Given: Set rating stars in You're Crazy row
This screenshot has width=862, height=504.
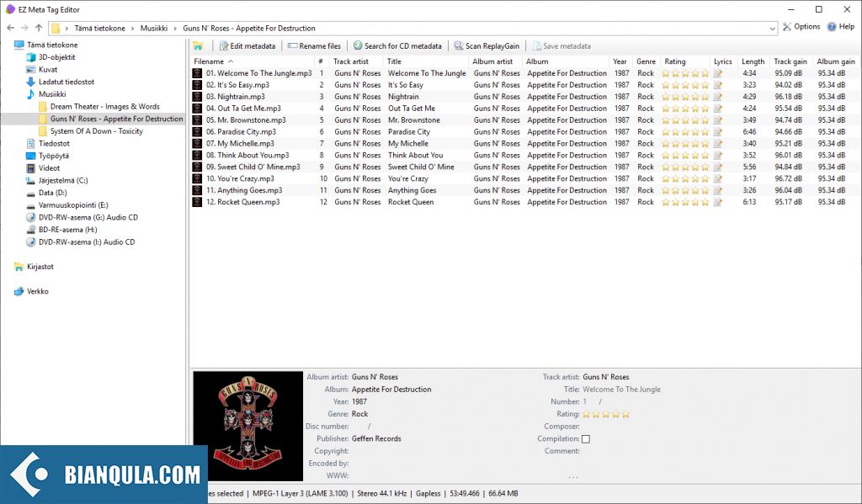Looking at the screenshot, I should 685,179.
